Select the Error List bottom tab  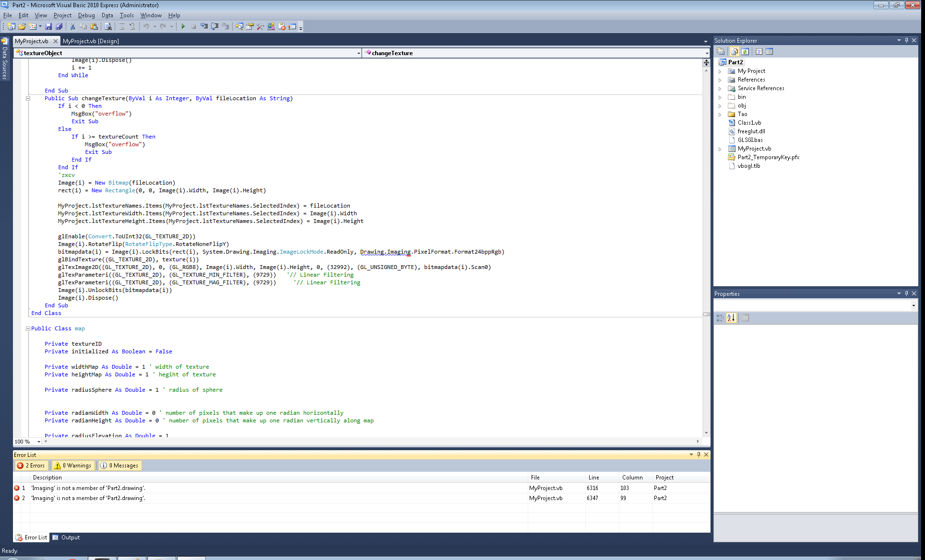32,537
